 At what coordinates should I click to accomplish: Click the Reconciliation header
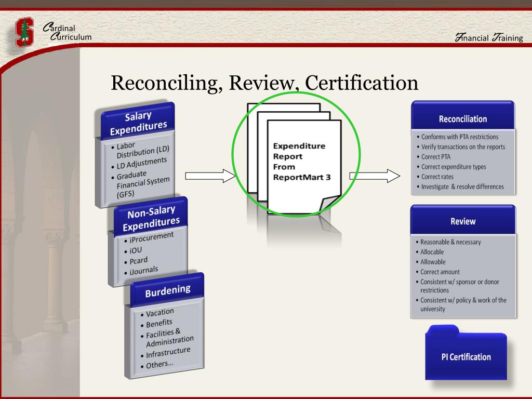pyautogui.click(x=463, y=115)
